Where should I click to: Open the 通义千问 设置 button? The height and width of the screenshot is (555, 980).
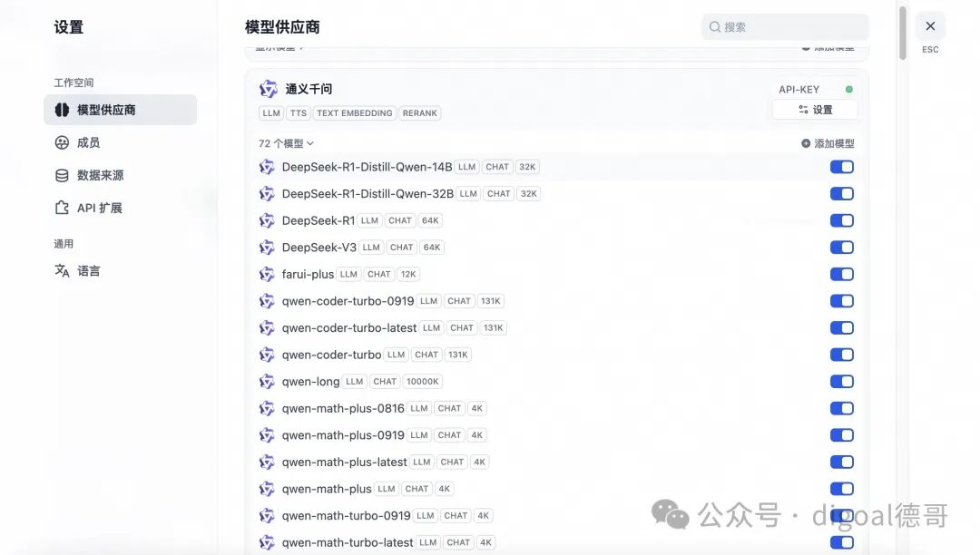[815, 110]
